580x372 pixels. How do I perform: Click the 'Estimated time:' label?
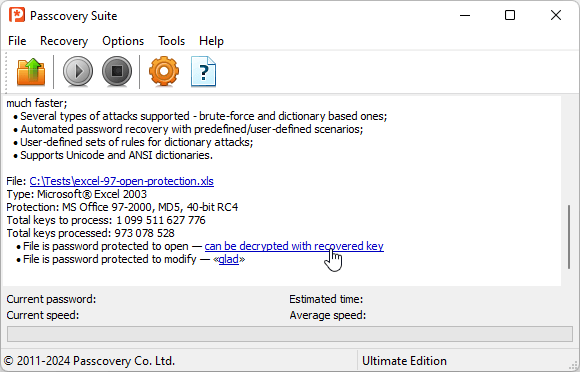click(326, 299)
